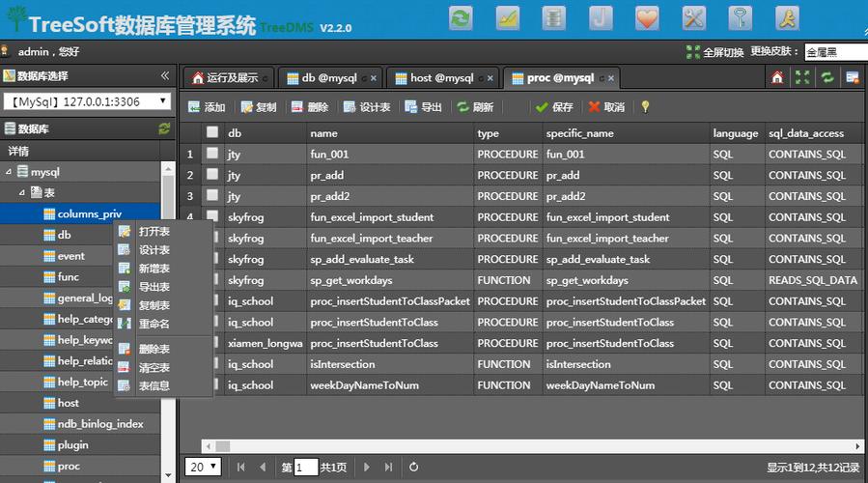Go to first page in pager

240,467
